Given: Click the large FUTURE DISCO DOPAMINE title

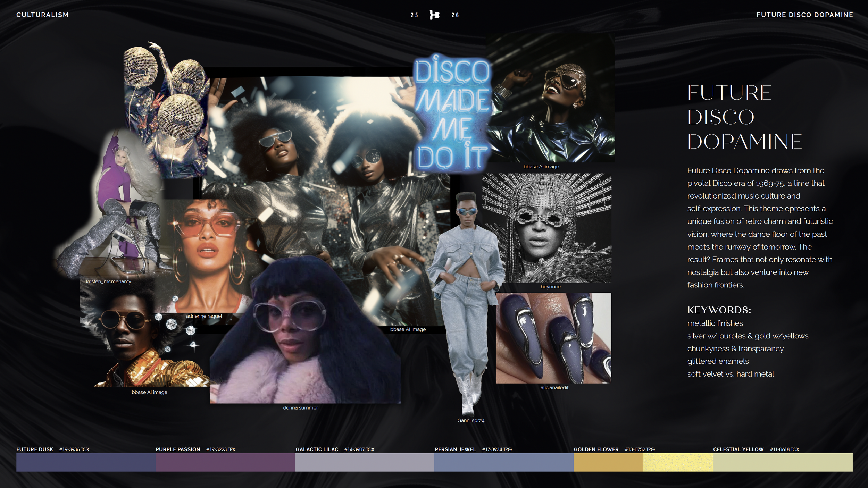Looking at the screenshot, I should pyautogui.click(x=744, y=117).
